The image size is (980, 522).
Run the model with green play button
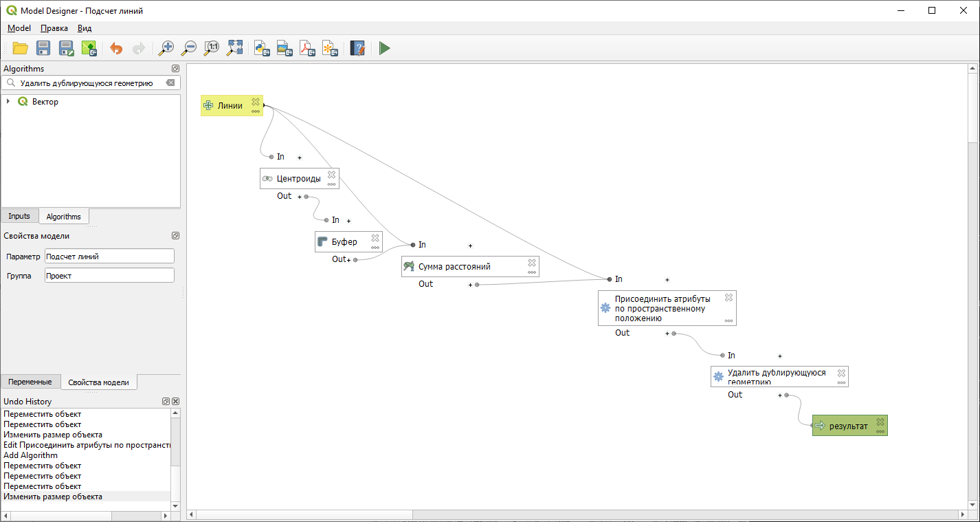coord(384,48)
